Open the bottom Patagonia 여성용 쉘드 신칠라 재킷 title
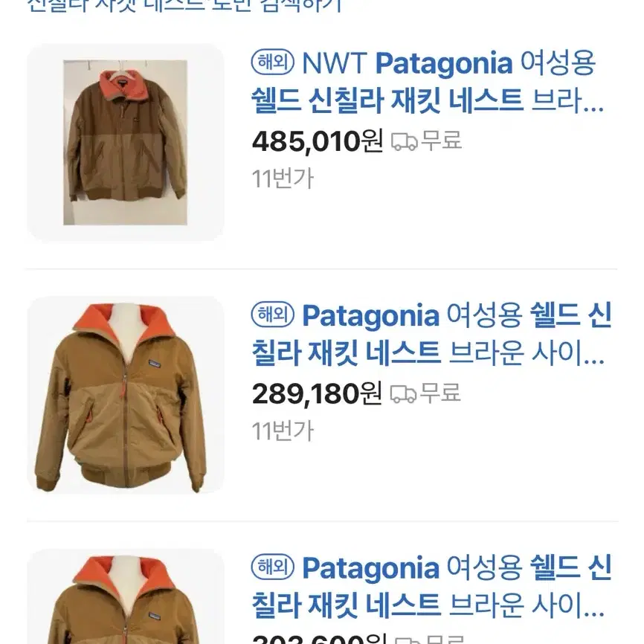The width and height of the screenshot is (644, 644). [431, 586]
